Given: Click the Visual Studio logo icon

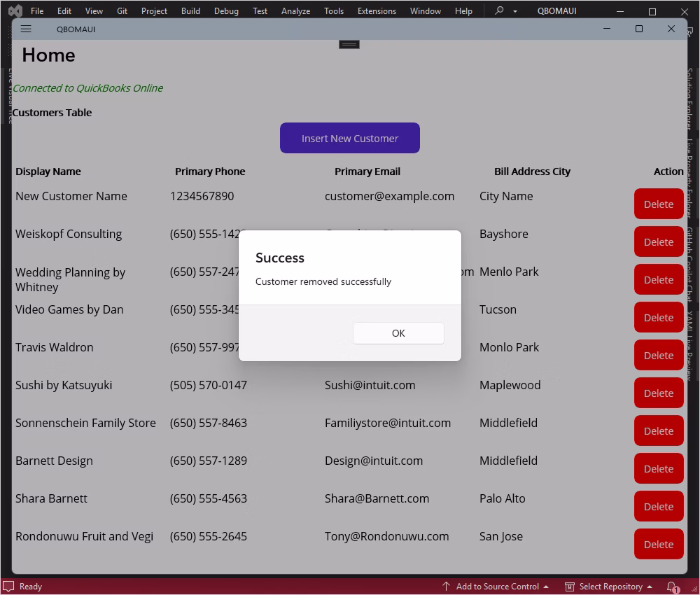Looking at the screenshot, I should 15,10.
